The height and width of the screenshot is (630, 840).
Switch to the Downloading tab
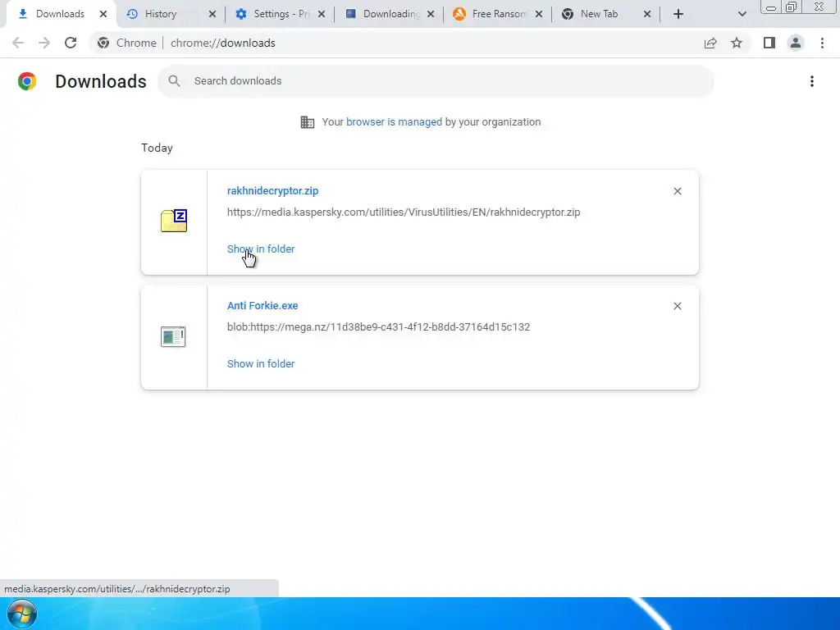tap(388, 14)
